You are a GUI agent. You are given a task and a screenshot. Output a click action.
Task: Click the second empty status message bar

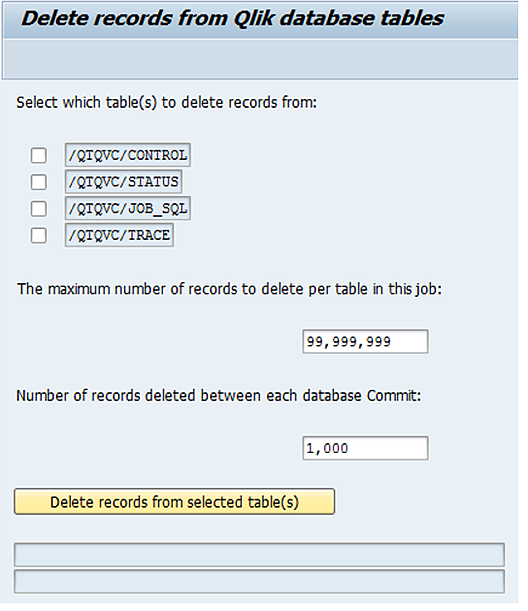260,581
